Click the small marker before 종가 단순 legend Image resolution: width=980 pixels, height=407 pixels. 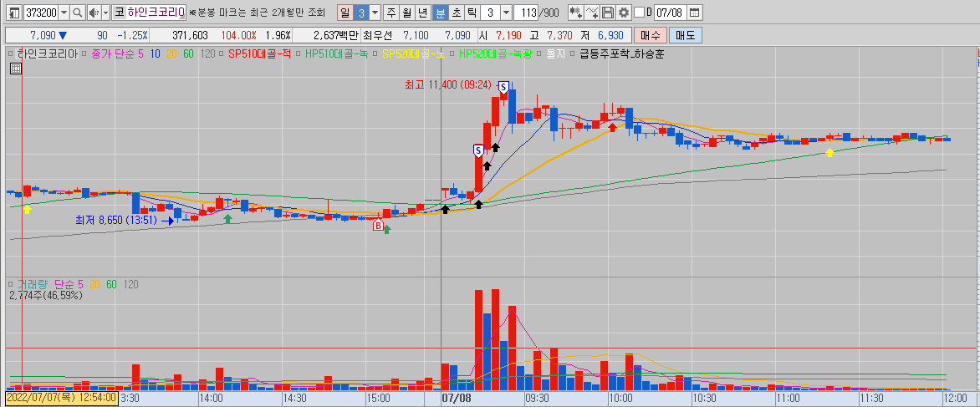click(x=84, y=54)
